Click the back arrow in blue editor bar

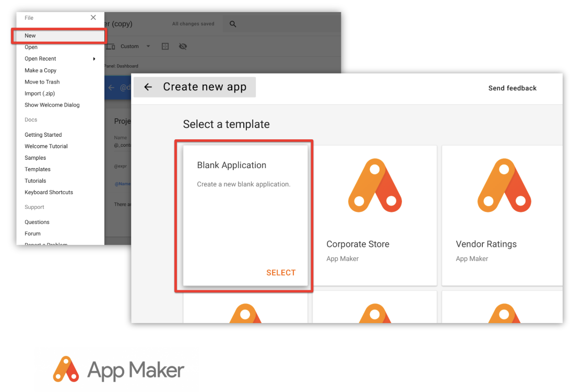[111, 88]
